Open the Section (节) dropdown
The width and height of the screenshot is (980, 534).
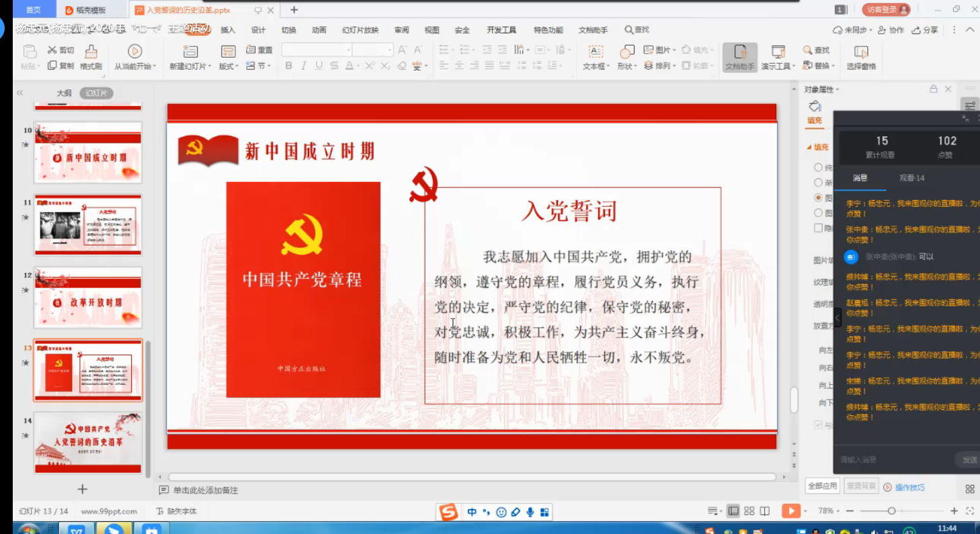pyautogui.click(x=259, y=66)
